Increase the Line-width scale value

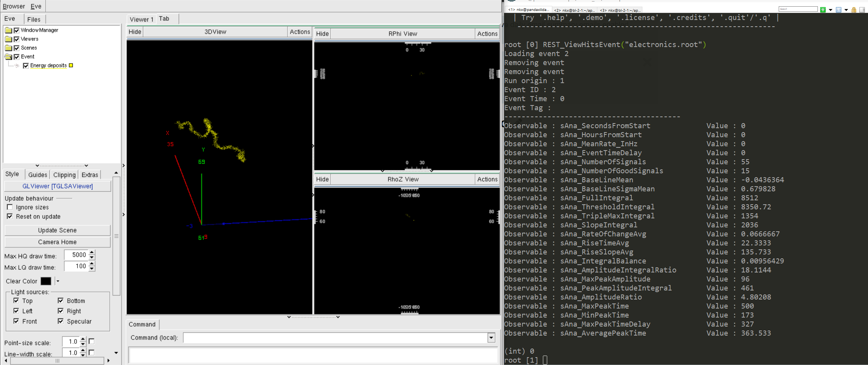83,350
